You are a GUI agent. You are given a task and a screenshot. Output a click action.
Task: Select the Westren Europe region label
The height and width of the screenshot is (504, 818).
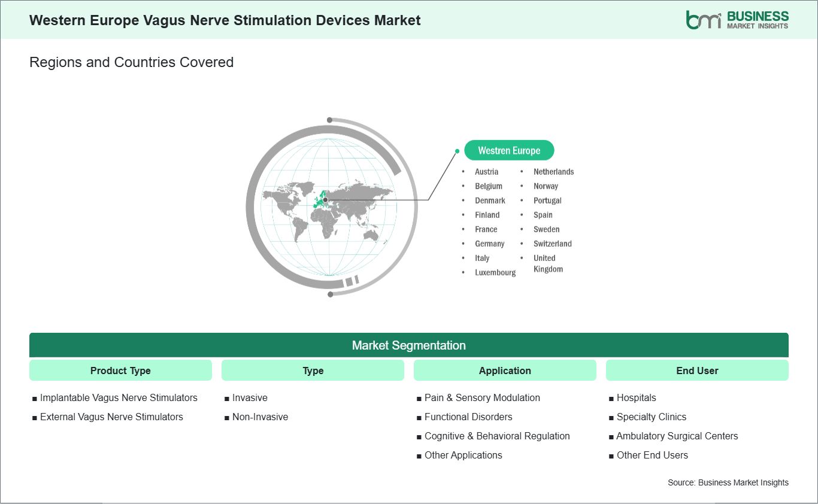click(509, 151)
